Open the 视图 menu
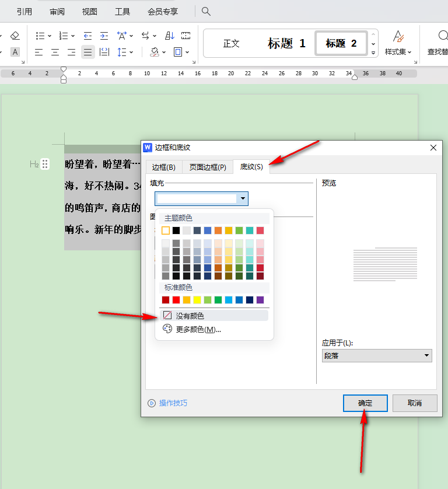 coord(90,12)
